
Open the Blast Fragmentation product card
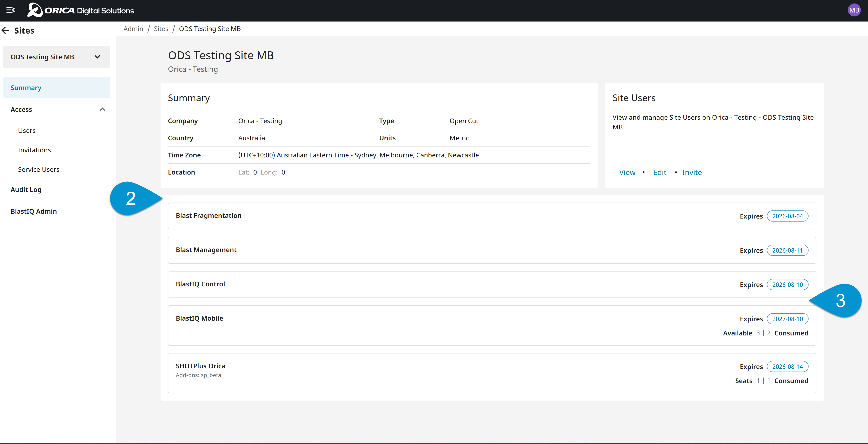tap(492, 216)
